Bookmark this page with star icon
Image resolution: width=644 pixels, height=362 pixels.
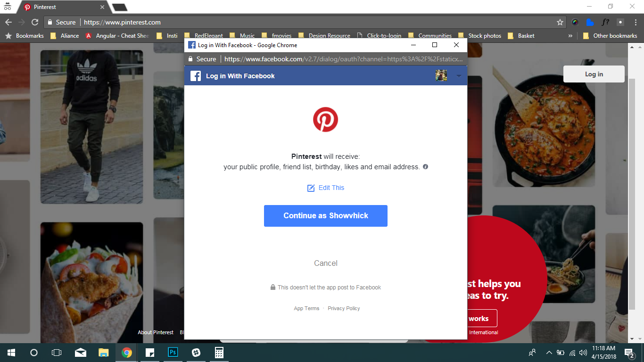560,22
